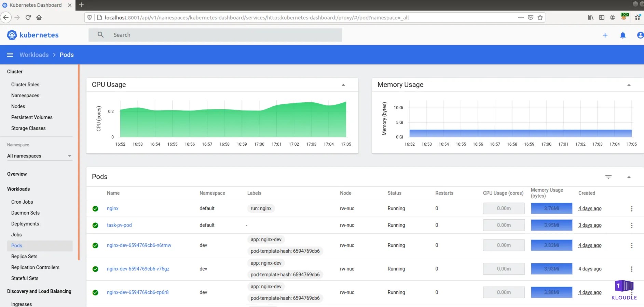Click the Workloads breadcrumb

tap(34, 55)
